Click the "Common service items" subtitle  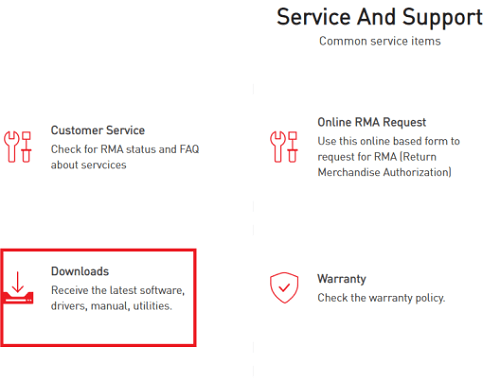pos(380,41)
